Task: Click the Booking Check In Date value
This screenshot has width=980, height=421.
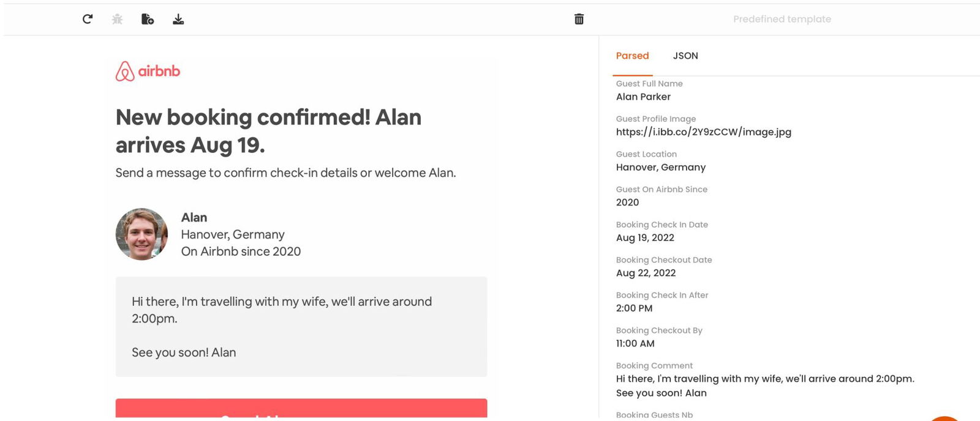Action: click(x=645, y=238)
